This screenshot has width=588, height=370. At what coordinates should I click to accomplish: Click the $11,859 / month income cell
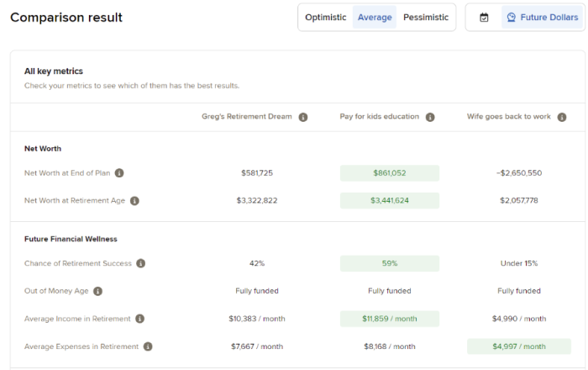[389, 319]
